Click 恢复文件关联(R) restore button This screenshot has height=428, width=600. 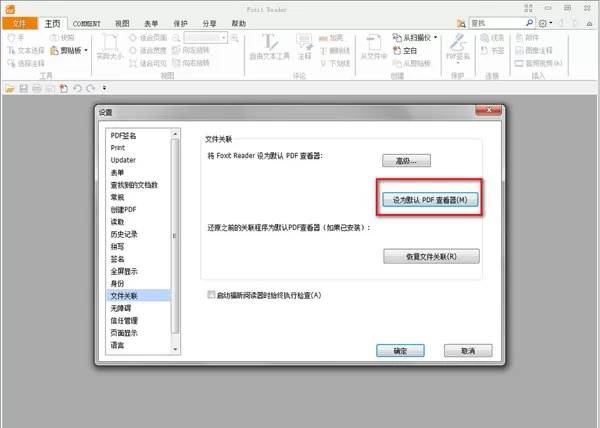coord(431,256)
